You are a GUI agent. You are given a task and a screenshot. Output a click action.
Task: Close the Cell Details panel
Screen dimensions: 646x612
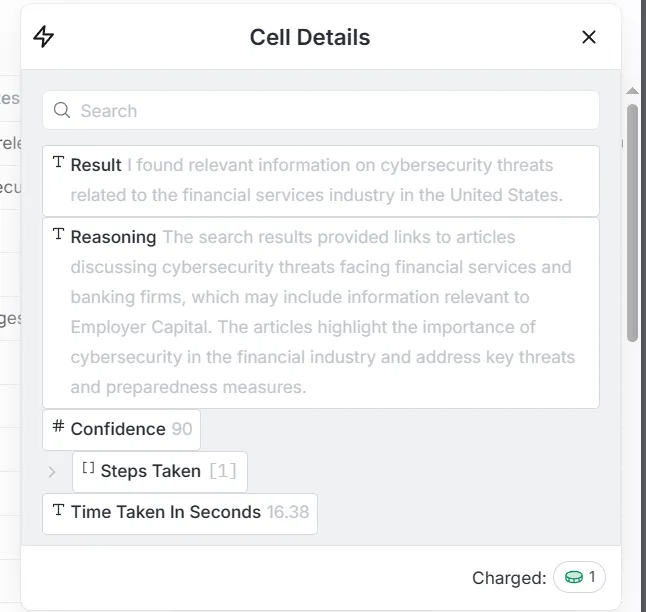[x=589, y=37]
